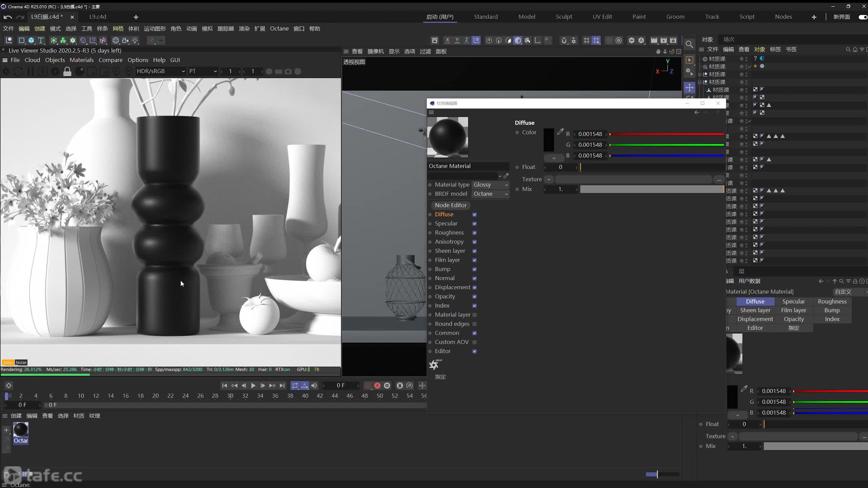The image size is (868, 488).
Task: Play the animation forward
Action: 253,386
